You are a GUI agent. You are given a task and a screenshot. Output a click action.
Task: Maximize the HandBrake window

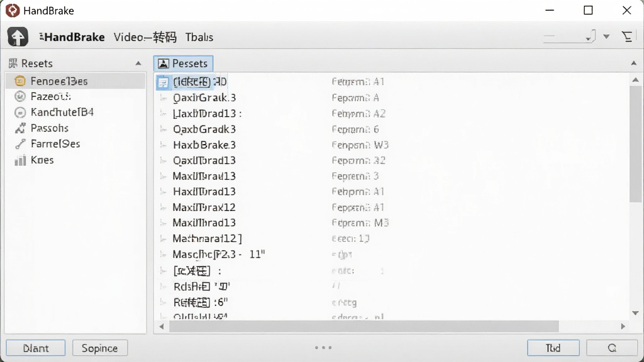[588, 10]
